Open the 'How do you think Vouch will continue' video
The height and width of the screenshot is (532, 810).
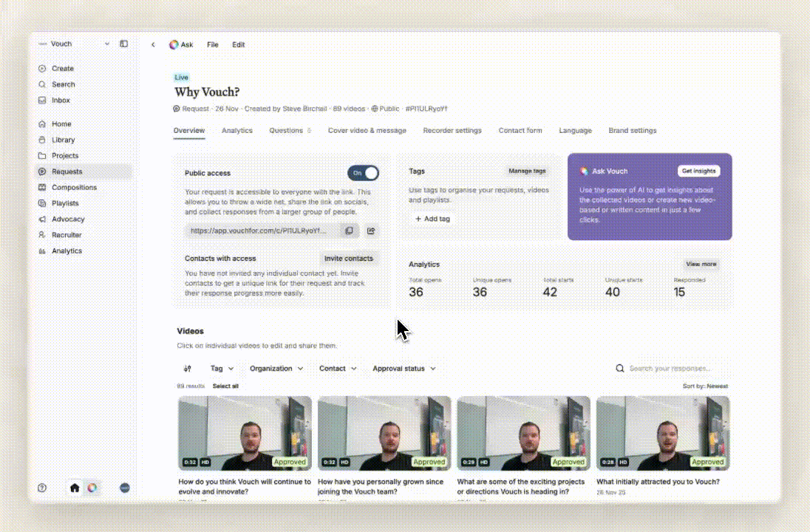pos(245,433)
